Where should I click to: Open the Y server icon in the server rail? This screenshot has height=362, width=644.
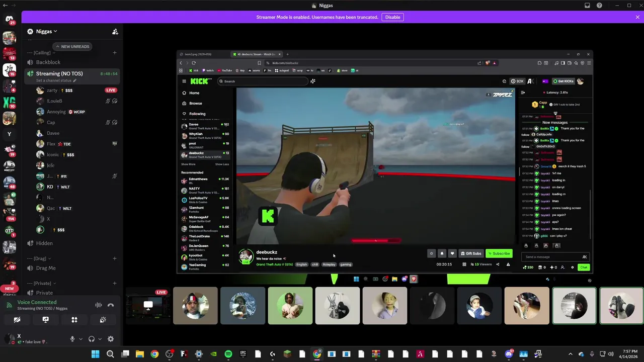point(9,134)
